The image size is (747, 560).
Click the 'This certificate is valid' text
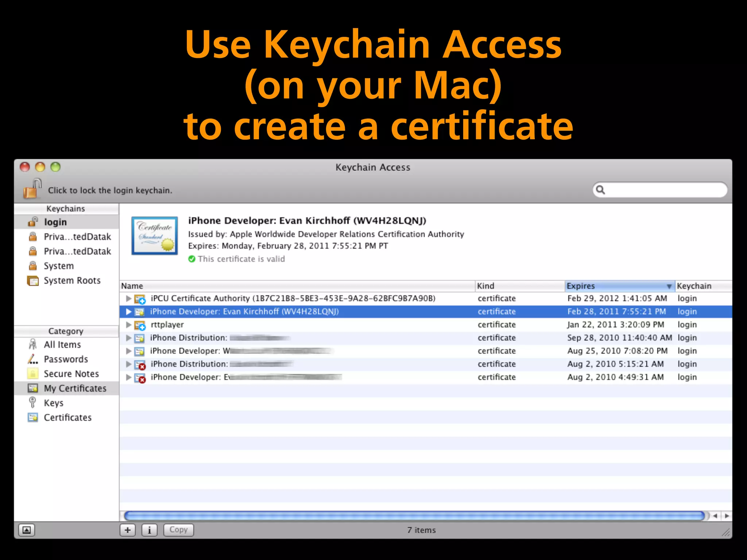tap(241, 259)
